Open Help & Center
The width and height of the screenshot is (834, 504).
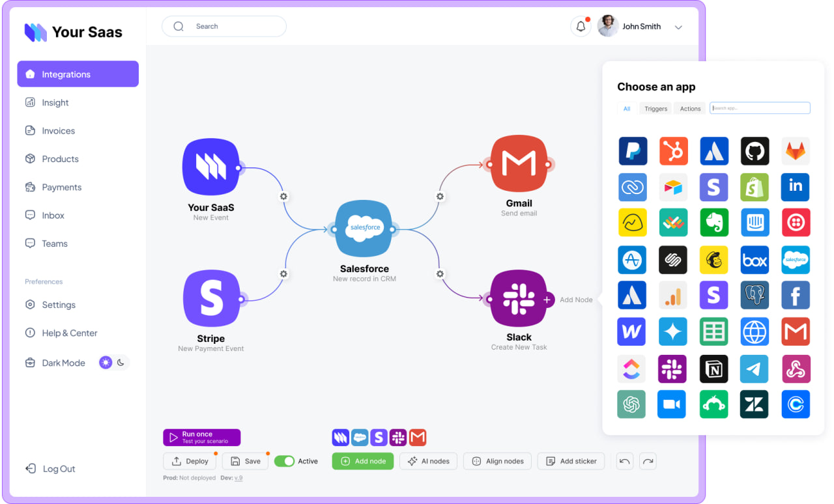tap(61, 333)
